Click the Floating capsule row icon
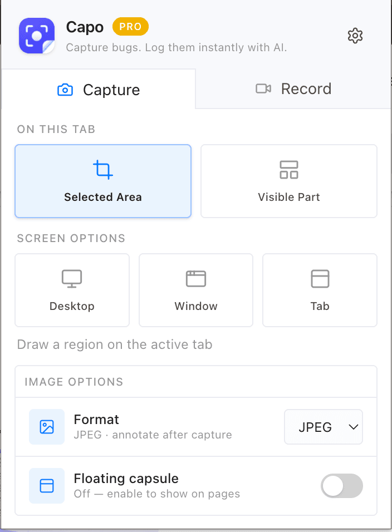 pos(47,486)
